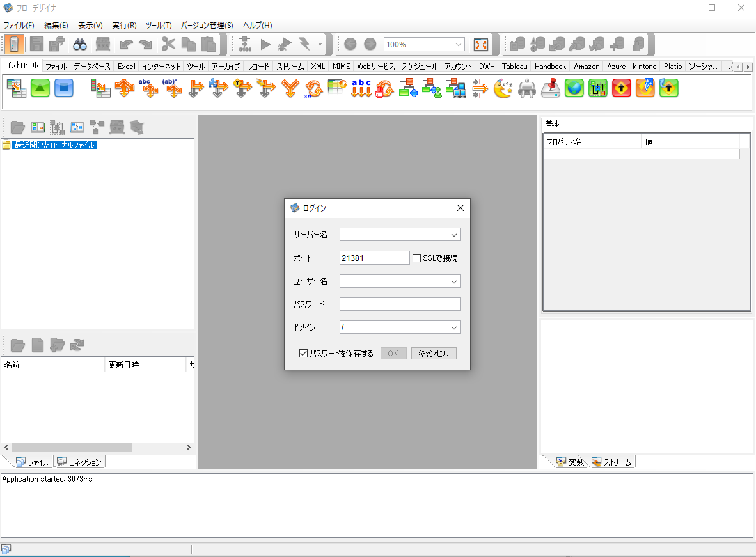Screen dimensions: 756x557
Task: Click the パスワード input field
Action: 400,304
